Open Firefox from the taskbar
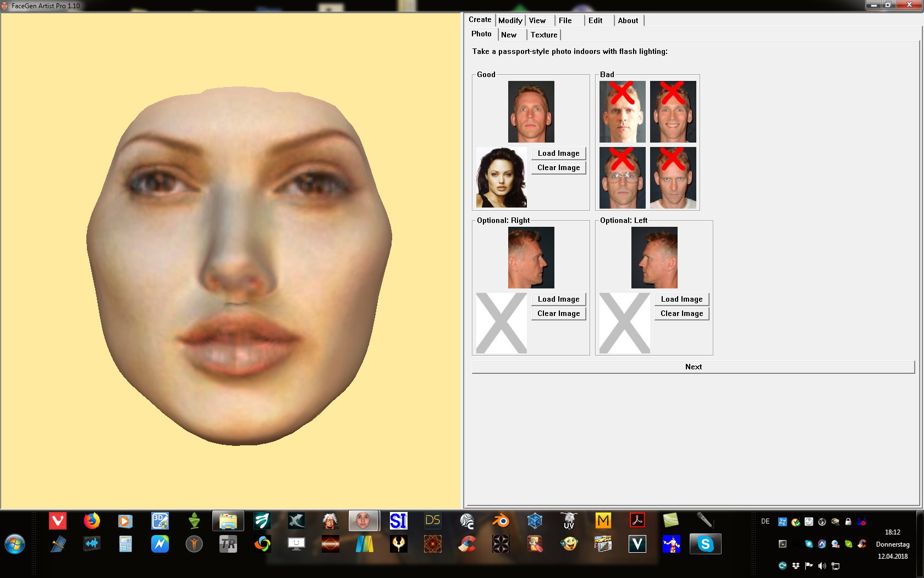The height and width of the screenshot is (578, 924). (x=92, y=520)
